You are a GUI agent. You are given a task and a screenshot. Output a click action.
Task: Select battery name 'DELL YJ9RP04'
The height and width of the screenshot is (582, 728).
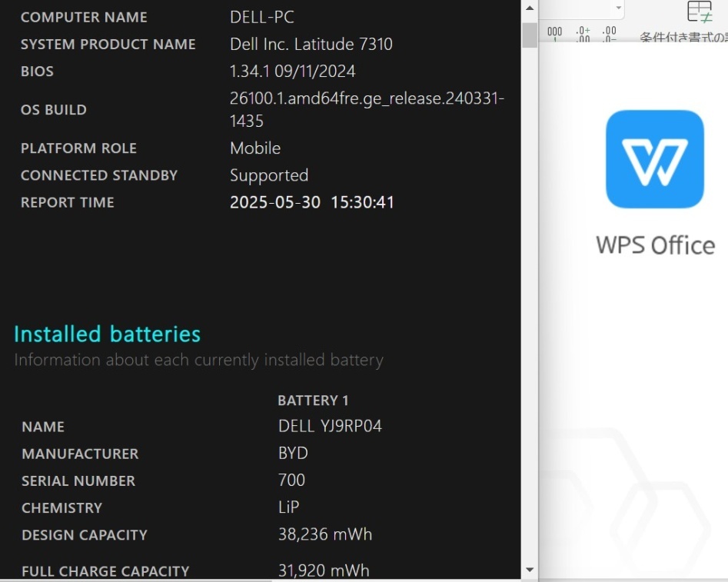[x=330, y=426]
